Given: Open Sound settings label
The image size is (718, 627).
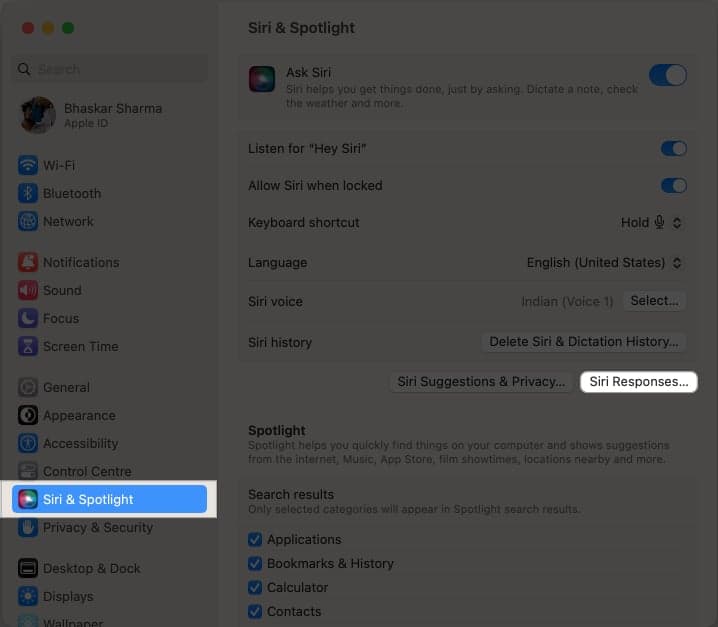Looking at the screenshot, I should (62, 290).
